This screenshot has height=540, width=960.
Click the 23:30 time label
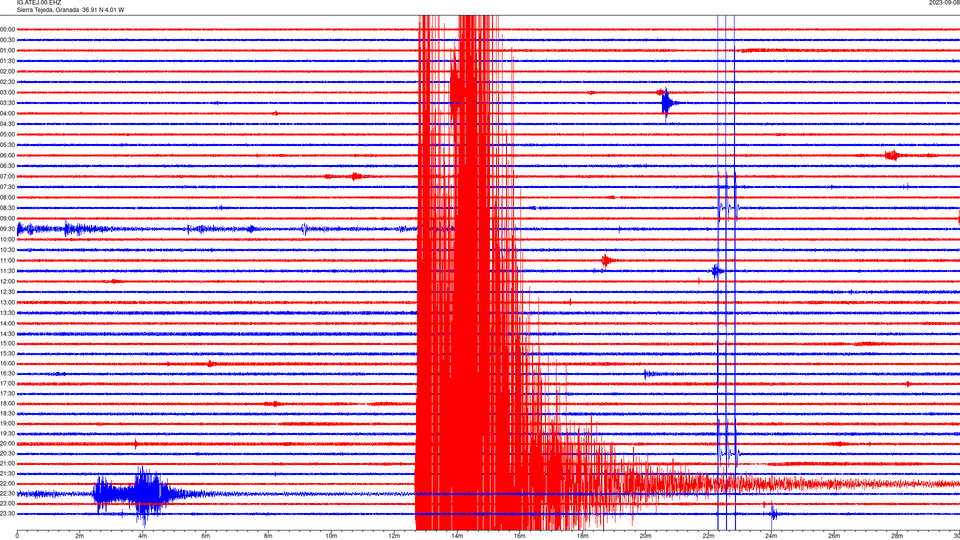(7, 514)
